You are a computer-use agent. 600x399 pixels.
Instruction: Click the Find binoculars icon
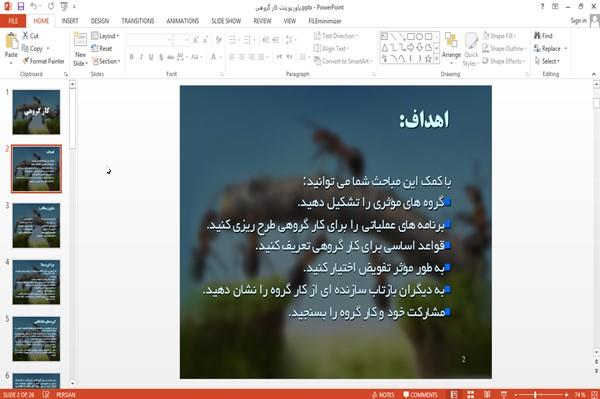[x=538, y=36]
